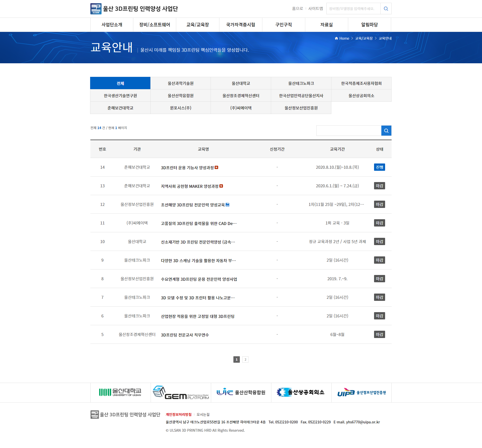
Task: Go to page 2 of list
Action: tap(245, 360)
